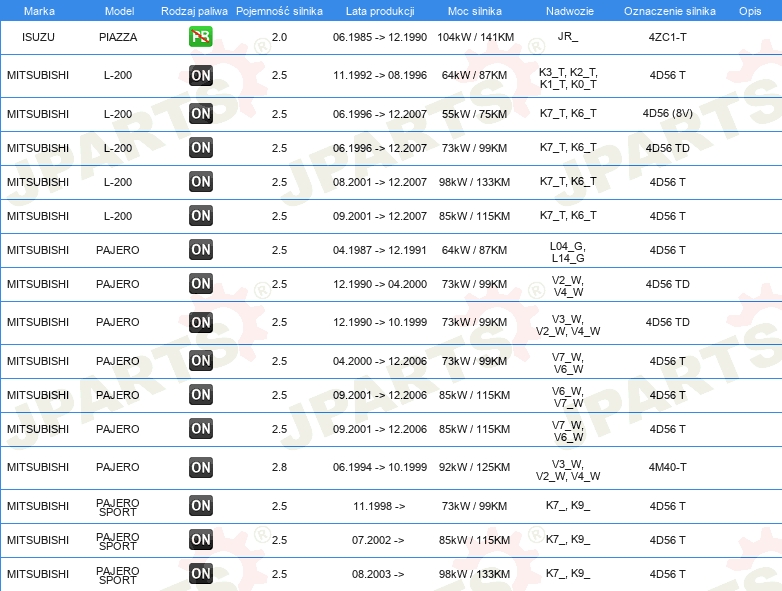782x591 pixels.
Task: Click the 4ZC1-T engine code cell
Action: click(668, 37)
